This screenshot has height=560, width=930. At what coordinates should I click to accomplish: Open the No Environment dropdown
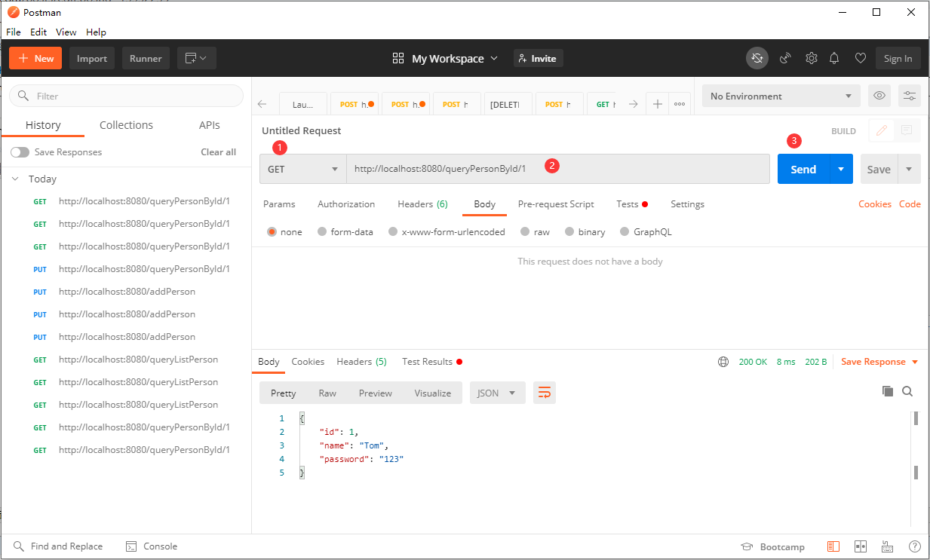click(781, 96)
